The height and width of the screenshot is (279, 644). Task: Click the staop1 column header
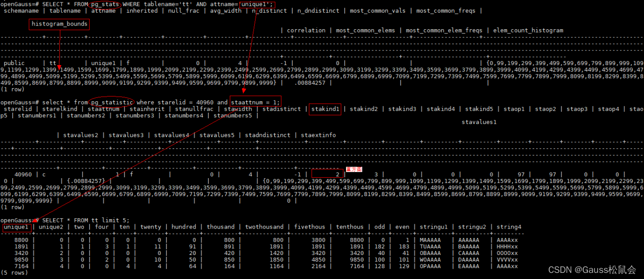pyautogui.click(x=514, y=109)
